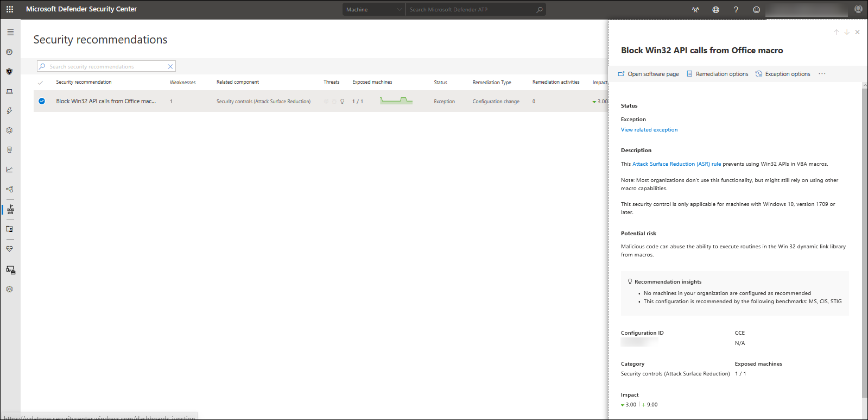Click the Search security recommendations field
Viewport: 868px width, 420px height.
coord(106,66)
